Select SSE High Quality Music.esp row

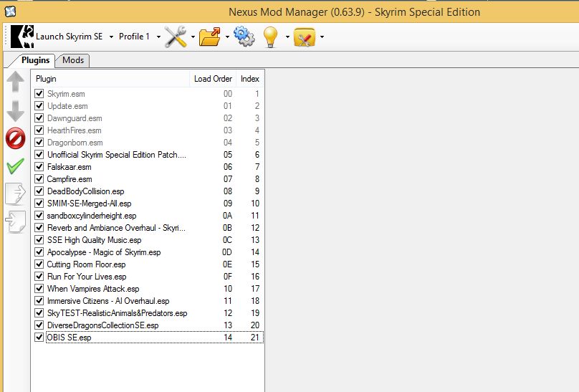[148, 240]
